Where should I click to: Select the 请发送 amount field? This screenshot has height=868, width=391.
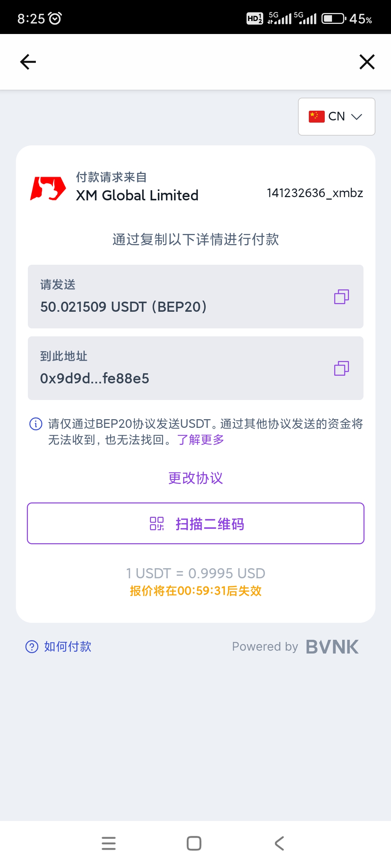(195, 297)
